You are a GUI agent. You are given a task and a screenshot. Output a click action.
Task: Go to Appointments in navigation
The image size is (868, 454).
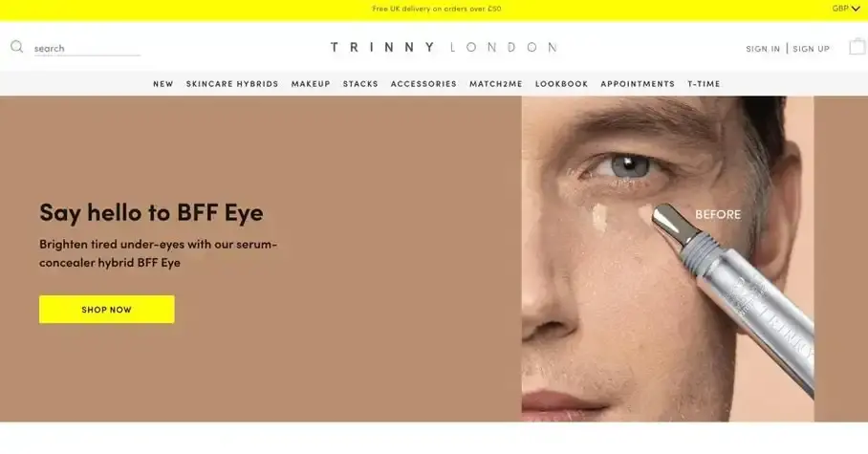point(638,83)
